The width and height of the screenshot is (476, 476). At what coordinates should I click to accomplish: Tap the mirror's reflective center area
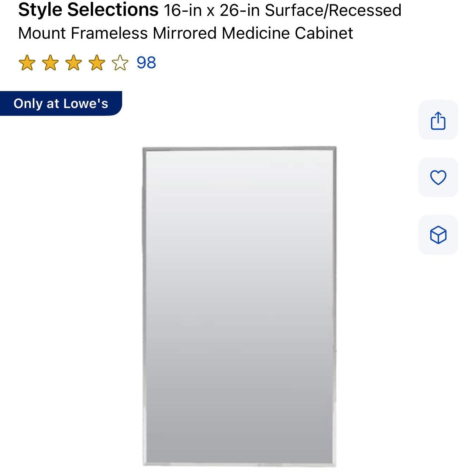[239, 306]
